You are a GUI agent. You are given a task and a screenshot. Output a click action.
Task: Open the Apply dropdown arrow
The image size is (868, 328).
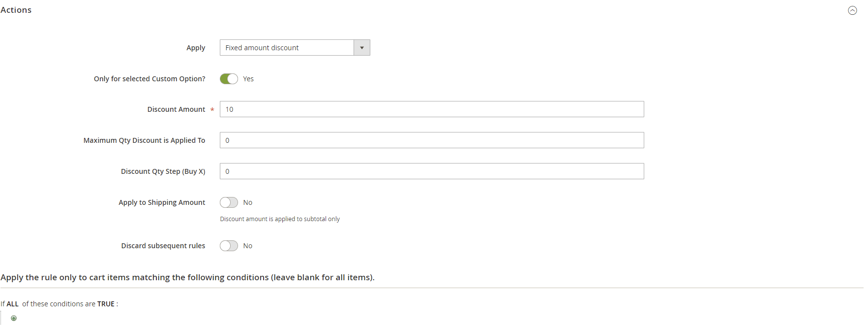point(361,48)
